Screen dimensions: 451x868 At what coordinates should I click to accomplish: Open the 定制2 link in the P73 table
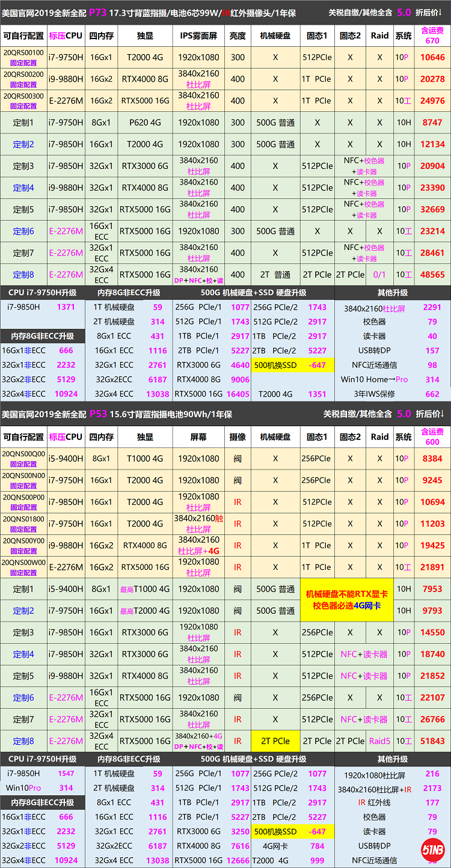pyautogui.click(x=23, y=144)
